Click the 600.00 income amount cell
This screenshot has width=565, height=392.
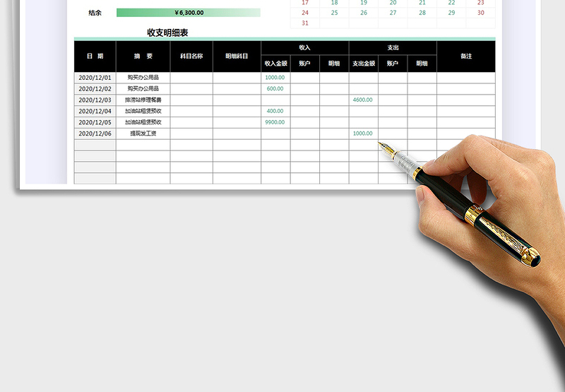tap(275, 89)
